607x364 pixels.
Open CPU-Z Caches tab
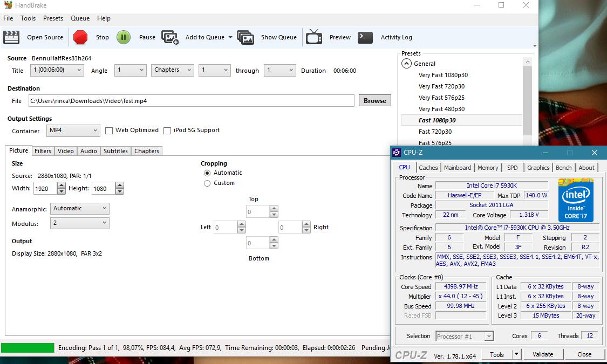click(428, 168)
